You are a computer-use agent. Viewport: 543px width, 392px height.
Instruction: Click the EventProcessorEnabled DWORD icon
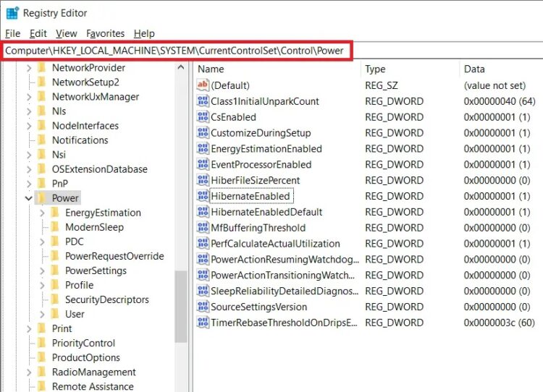pos(203,164)
